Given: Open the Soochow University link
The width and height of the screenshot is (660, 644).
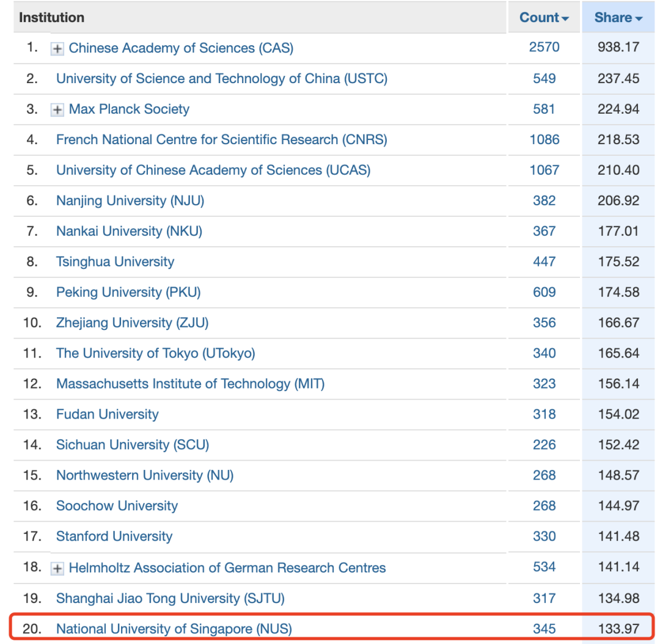Looking at the screenshot, I should (x=117, y=506).
